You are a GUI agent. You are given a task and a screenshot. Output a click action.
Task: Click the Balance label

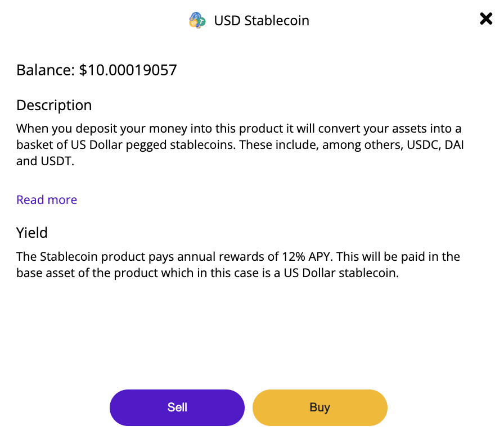(x=46, y=70)
